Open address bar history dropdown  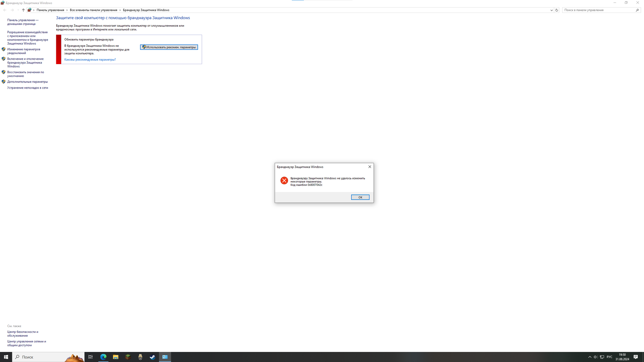(x=551, y=10)
